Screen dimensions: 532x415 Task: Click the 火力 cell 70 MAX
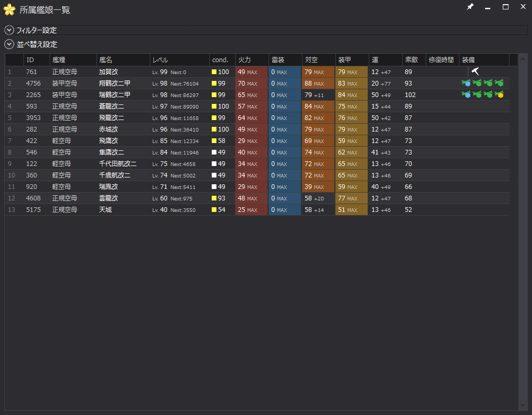pos(252,84)
